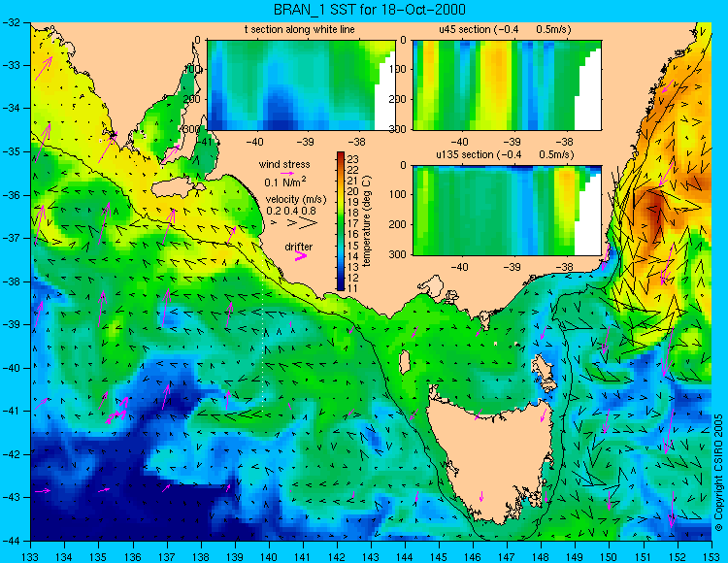
Task: Click Kangaroo Island near 36S 137E
Action: (x=176, y=187)
